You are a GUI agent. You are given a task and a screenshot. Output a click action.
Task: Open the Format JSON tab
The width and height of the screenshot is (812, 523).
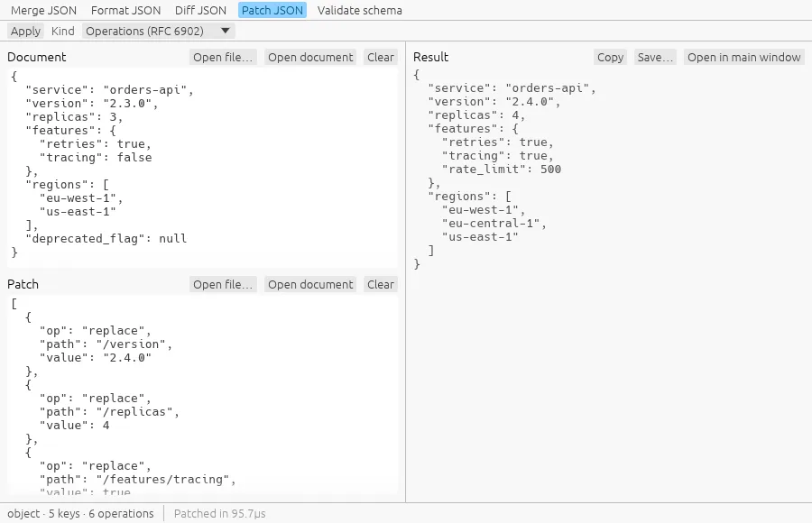tap(125, 10)
